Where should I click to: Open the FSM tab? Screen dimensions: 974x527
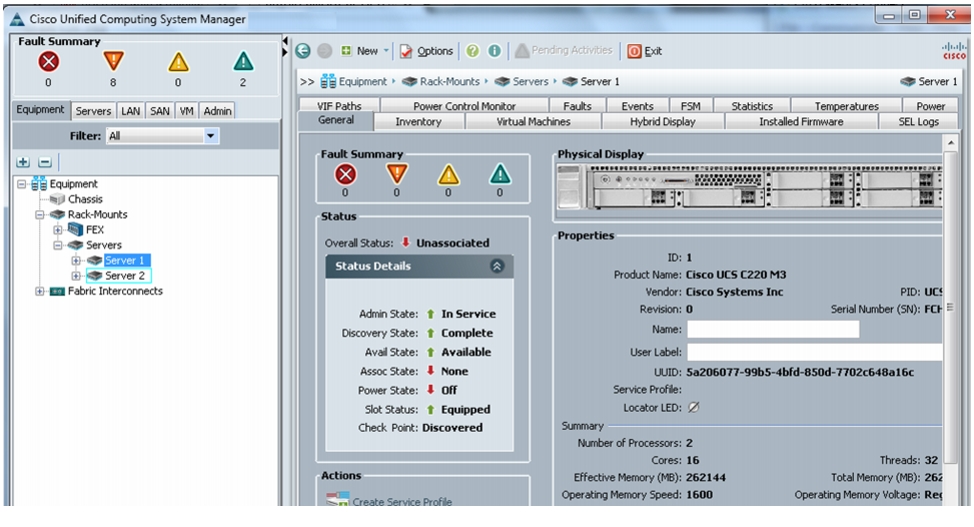(690, 106)
